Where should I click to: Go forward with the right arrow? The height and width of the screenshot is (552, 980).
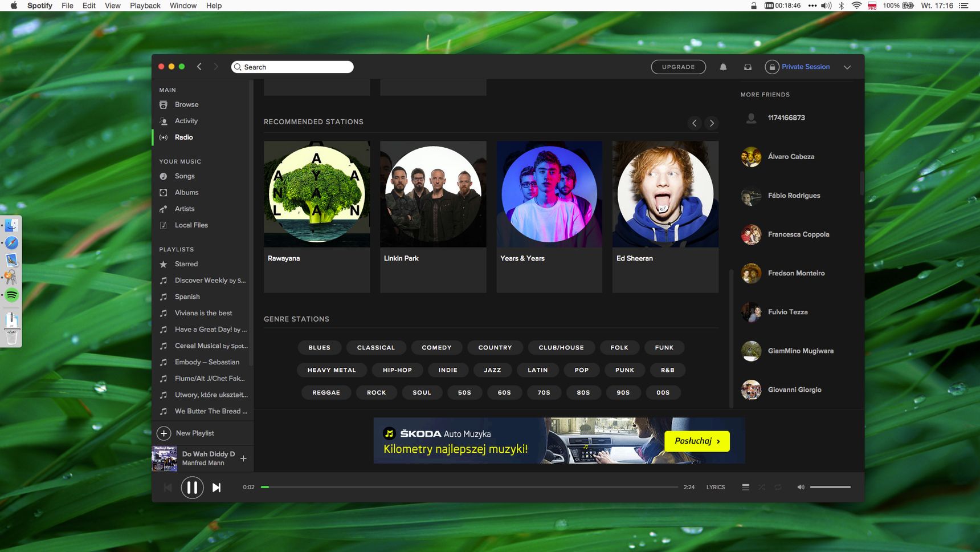click(215, 67)
